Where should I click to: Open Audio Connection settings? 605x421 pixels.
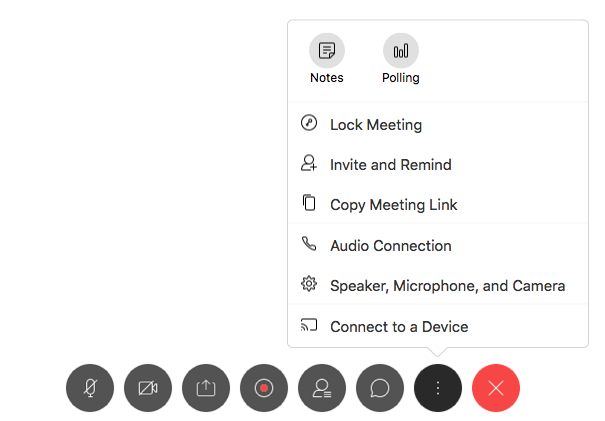(391, 246)
